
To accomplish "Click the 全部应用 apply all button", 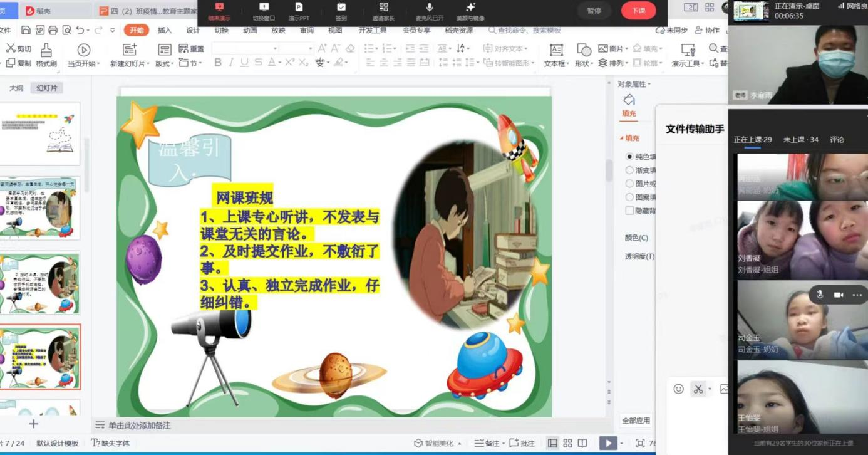I will tap(636, 421).
